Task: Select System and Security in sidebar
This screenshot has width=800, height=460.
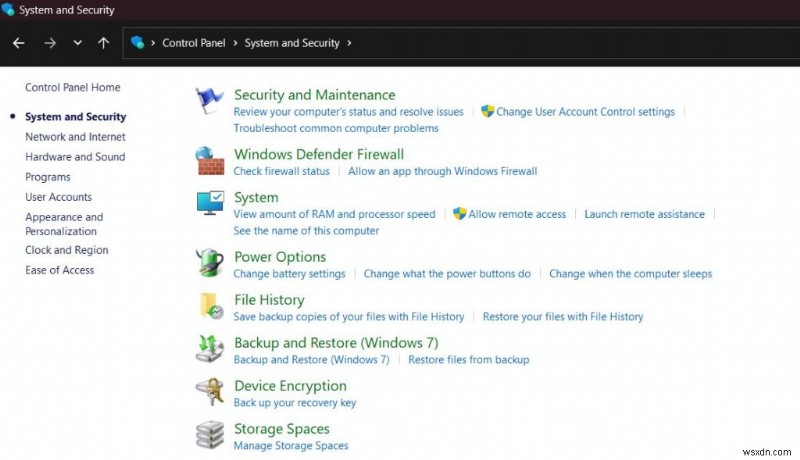Action: (76, 116)
